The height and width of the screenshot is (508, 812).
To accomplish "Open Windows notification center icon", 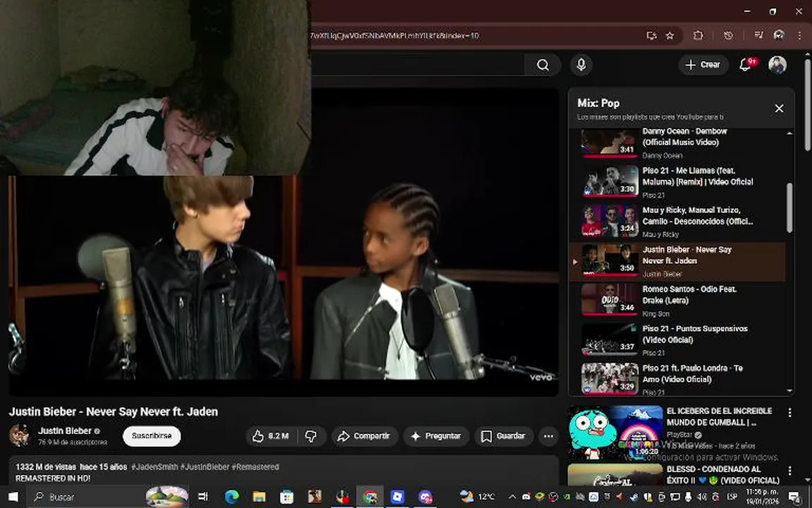I will [794, 497].
